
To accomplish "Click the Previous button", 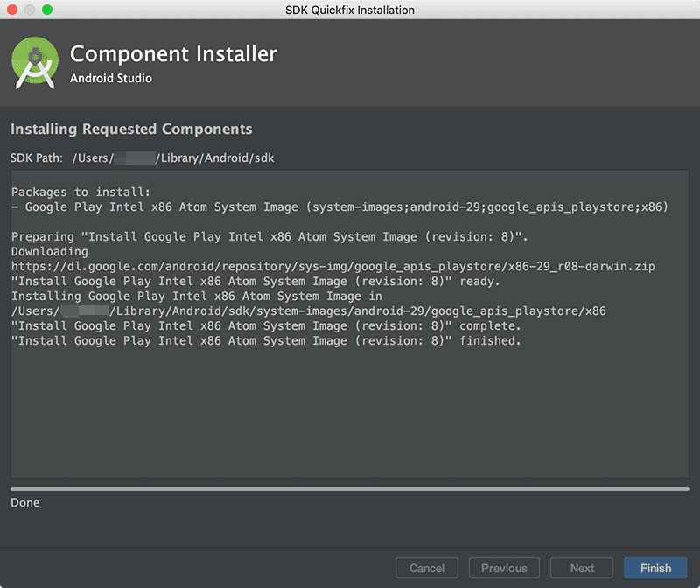I will point(504,568).
